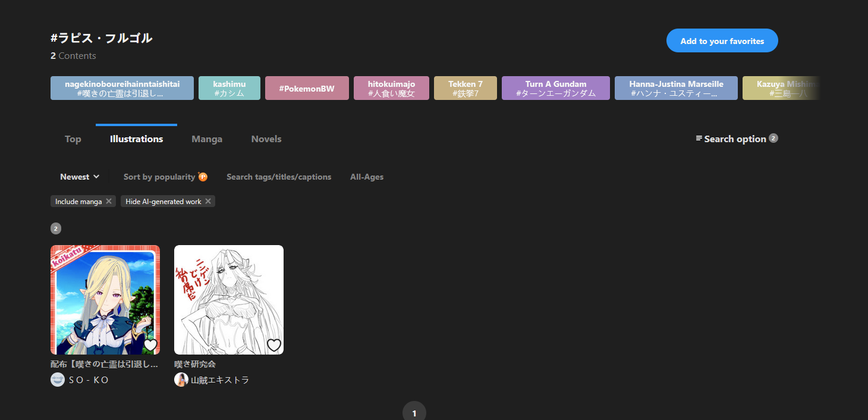
Task: Switch to the Manga tab
Action: click(x=207, y=139)
